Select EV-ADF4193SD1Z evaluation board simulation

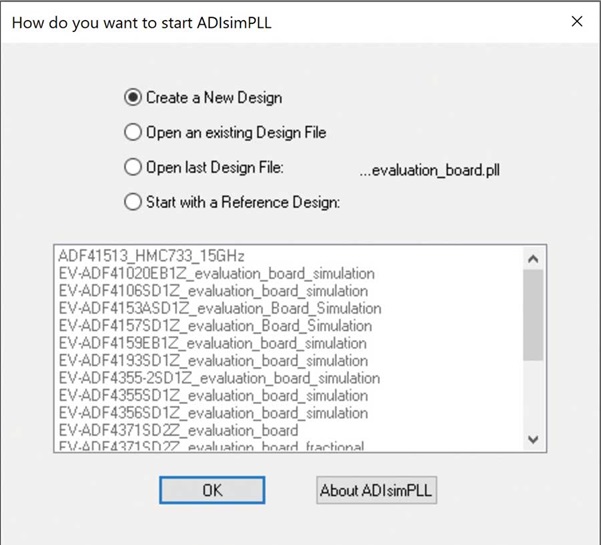click(213, 361)
